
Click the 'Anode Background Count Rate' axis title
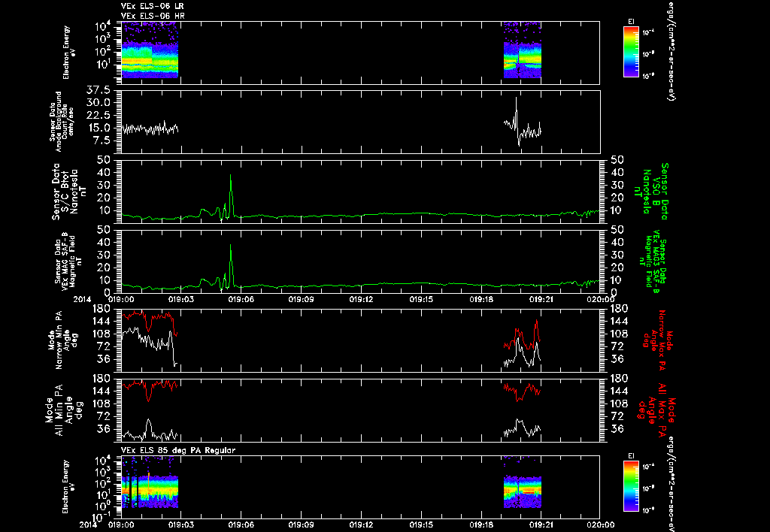[x=62, y=121]
